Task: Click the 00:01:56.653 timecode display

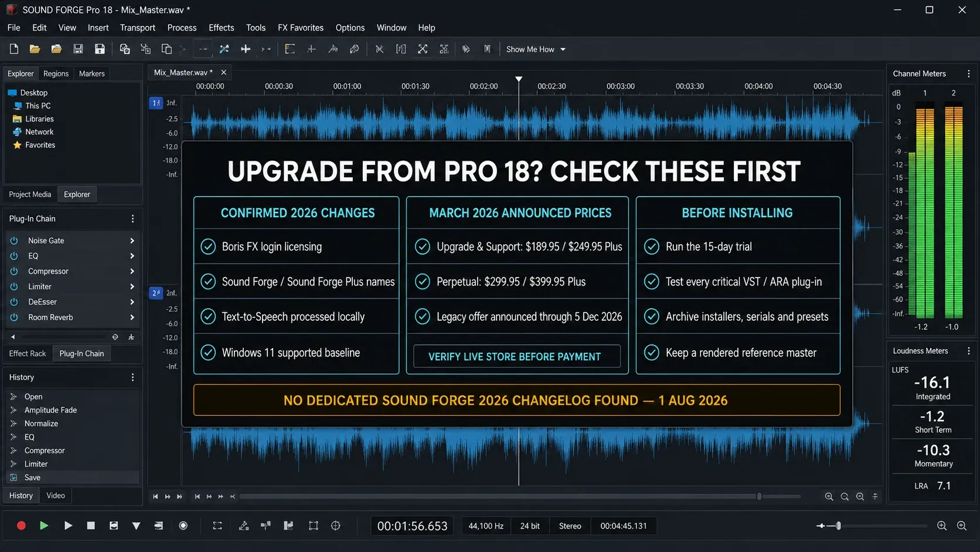Action: [412, 526]
